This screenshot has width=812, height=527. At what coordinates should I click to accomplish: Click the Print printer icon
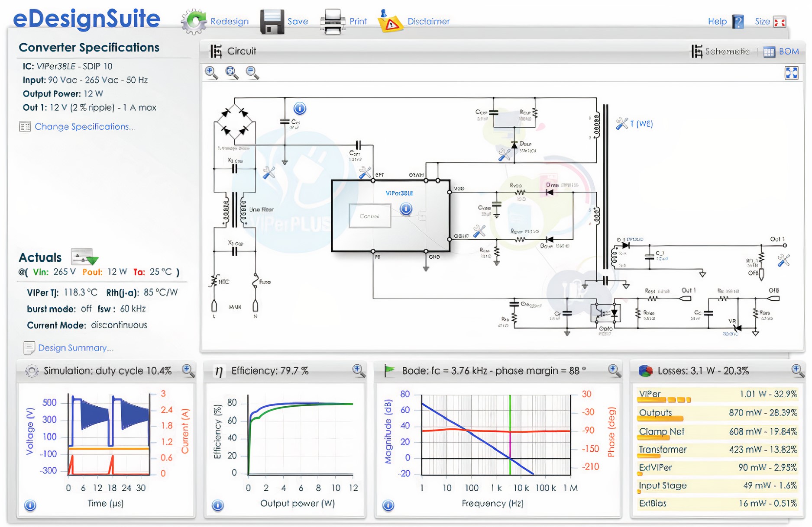[332, 22]
